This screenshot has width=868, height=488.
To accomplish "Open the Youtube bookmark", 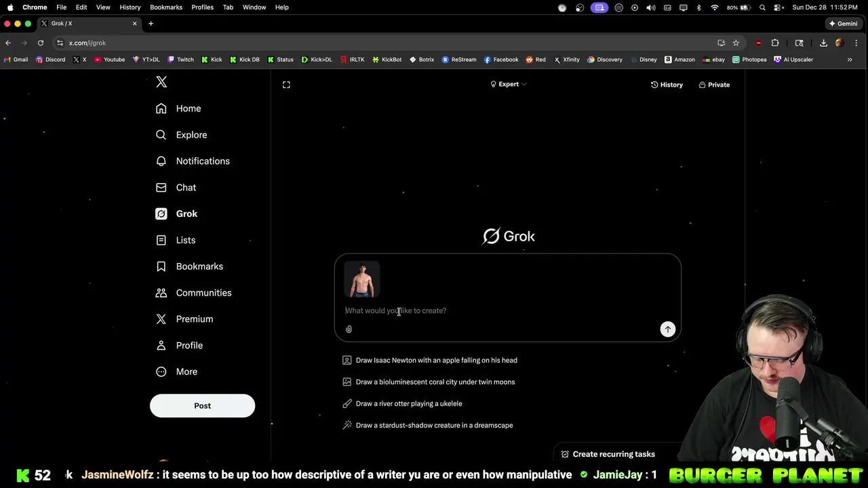I will (x=109, y=60).
